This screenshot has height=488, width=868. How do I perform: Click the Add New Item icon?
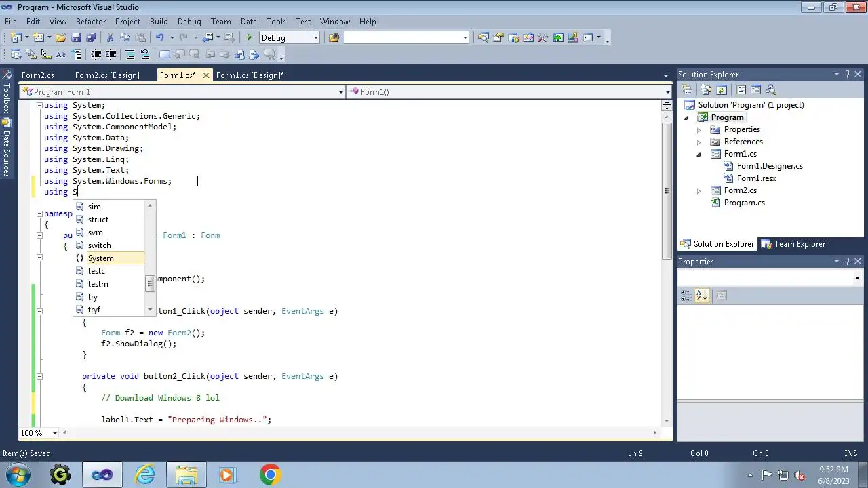point(39,37)
